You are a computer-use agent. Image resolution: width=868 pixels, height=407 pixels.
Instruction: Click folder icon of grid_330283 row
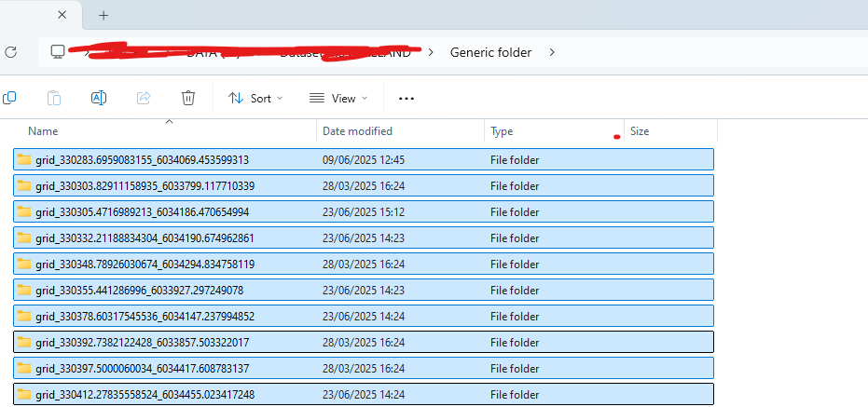pyautogui.click(x=24, y=160)
